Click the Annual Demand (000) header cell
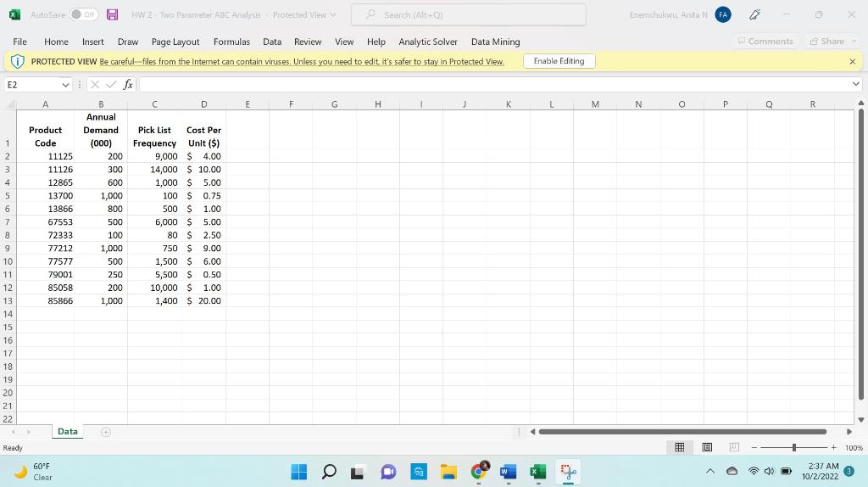This screenshot has width=868, height=487. 101,130
